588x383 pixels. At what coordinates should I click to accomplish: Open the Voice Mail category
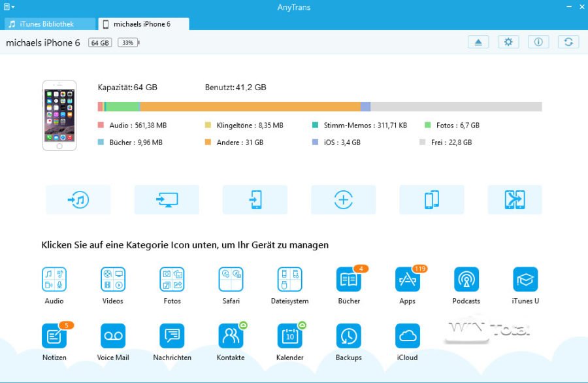point(113,336)
